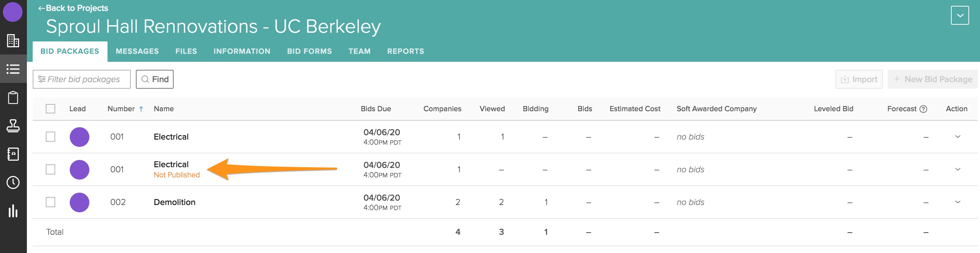Screen dimensions: 980x253
Task: Open the clock history sidebar icon
Action: pyautogui.click(x=13, y=182)
